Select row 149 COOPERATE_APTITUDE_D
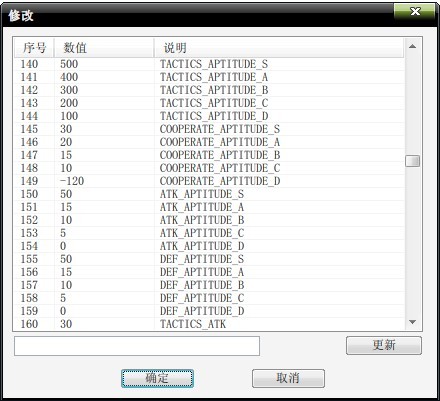 pyautogui.click(x=209, y=181)
